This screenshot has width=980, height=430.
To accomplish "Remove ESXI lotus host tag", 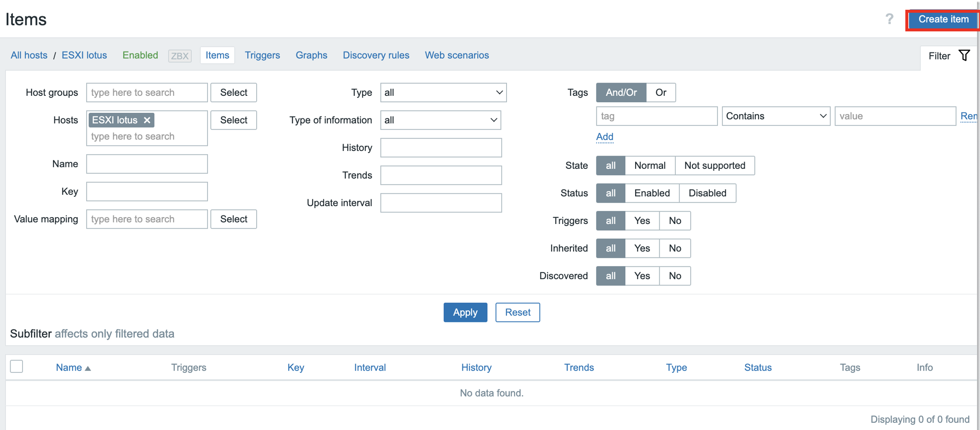I will (147, 120).
